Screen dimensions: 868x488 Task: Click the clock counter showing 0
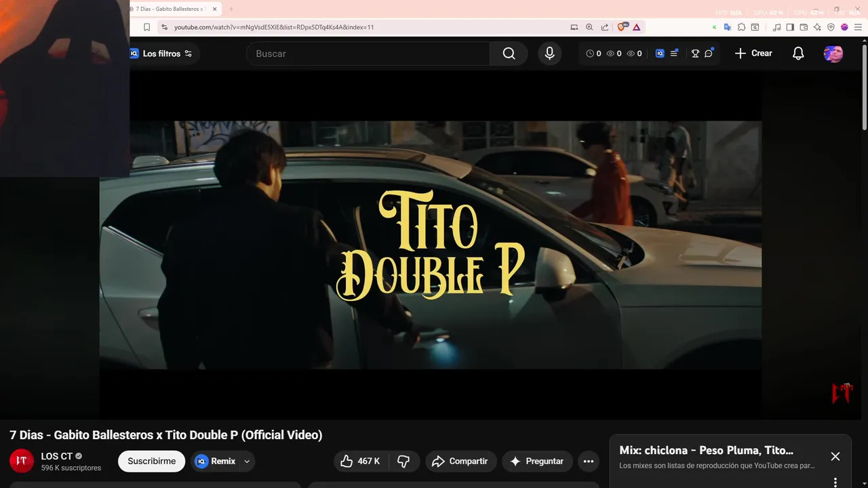(593, 54)
